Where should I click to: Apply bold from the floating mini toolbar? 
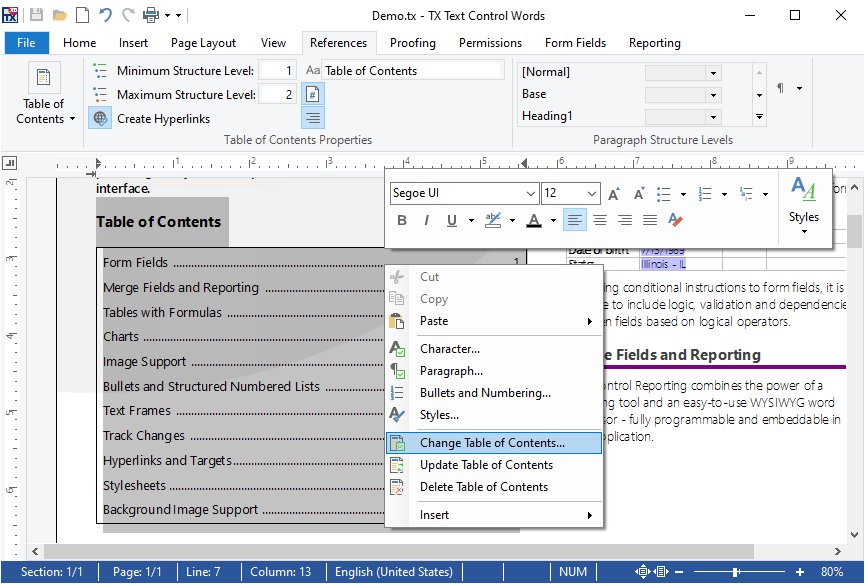tap(402, 221)
